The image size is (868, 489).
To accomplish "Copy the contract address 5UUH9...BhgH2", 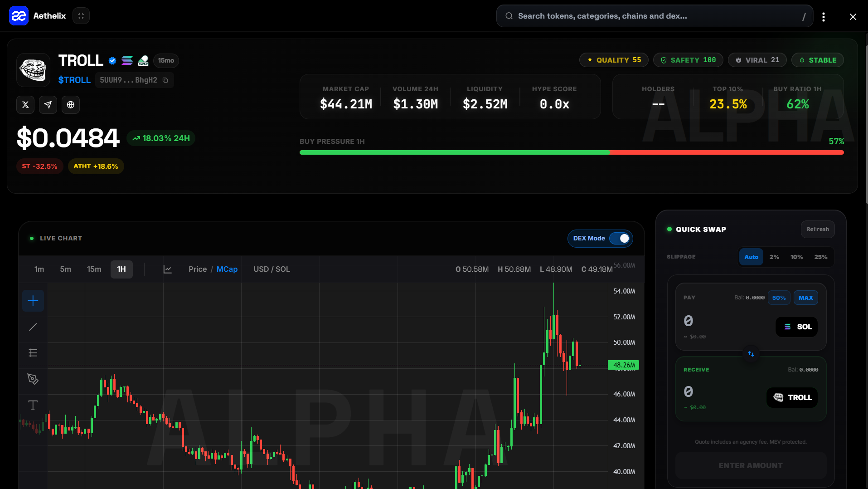I will pos(165,80).
